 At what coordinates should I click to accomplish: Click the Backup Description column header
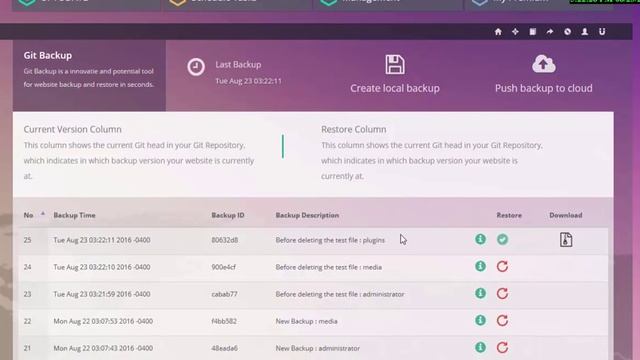307,215
